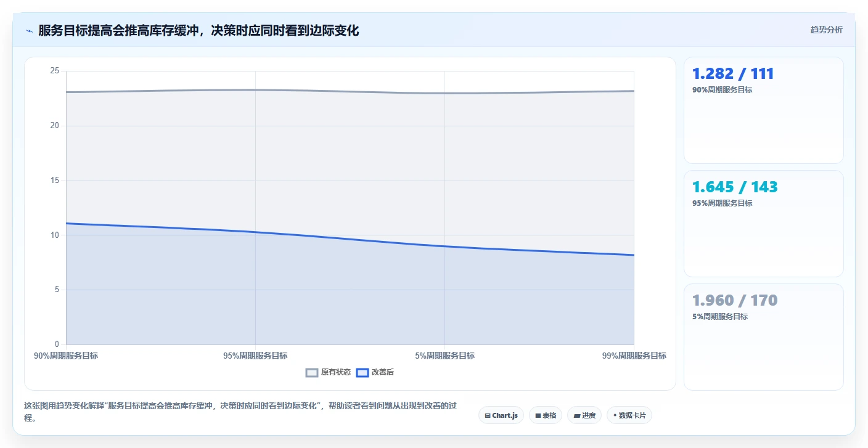This screenshot has width=868, height=448.
Task: Select the 进度 tag
Action: click(x=584, y=415)
